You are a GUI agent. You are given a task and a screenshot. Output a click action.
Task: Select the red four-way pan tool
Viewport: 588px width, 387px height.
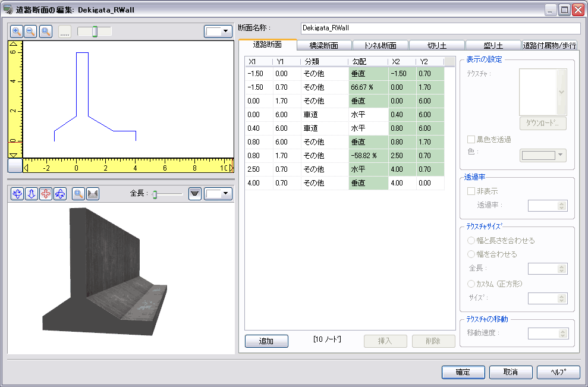tap(46, 194)
